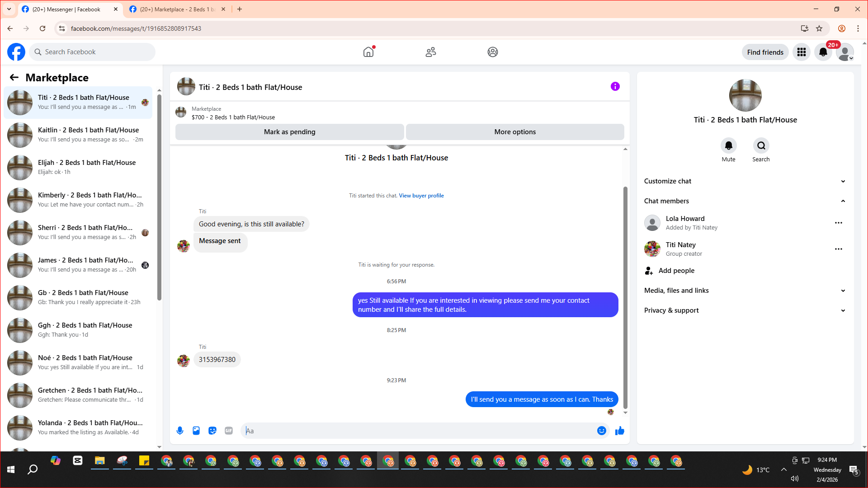This screenshot has height=488, width=868.
Task: Open emoji picker in message box
Action: coord(601,431)
